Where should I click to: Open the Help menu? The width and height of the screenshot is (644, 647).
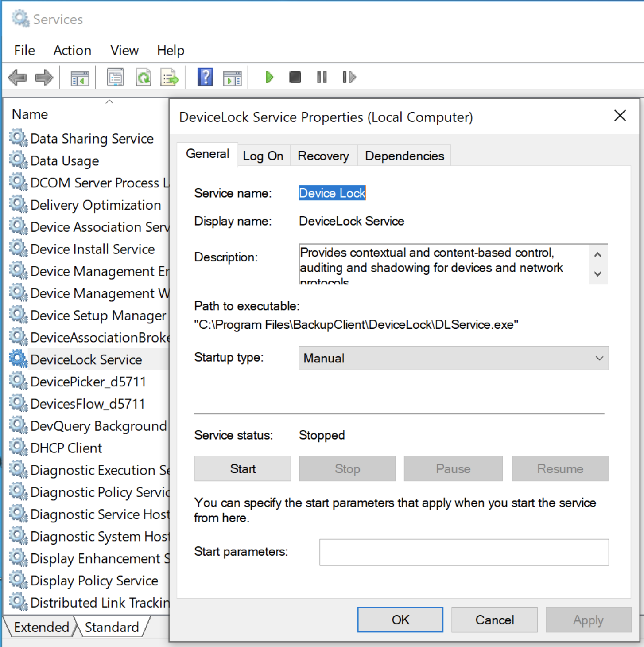(171, 51)
